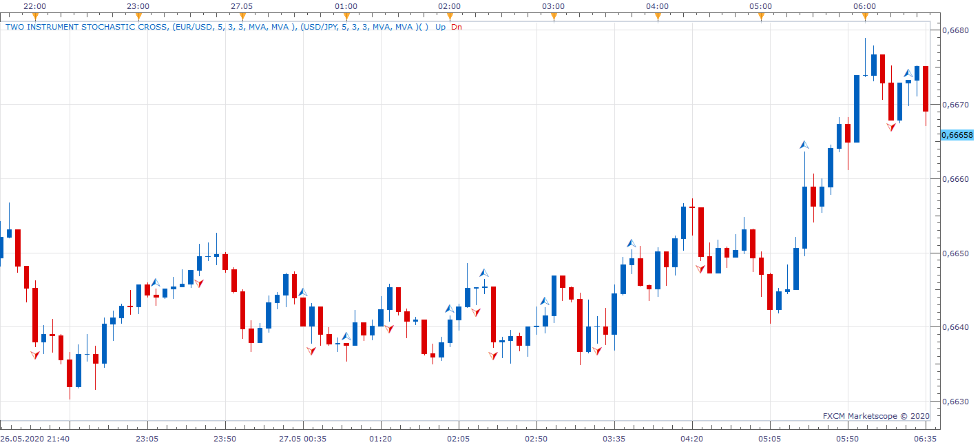980x447 pixels.
Task: Click the '27.05 00:35' time axis label
Action: [x=302, y=438]
